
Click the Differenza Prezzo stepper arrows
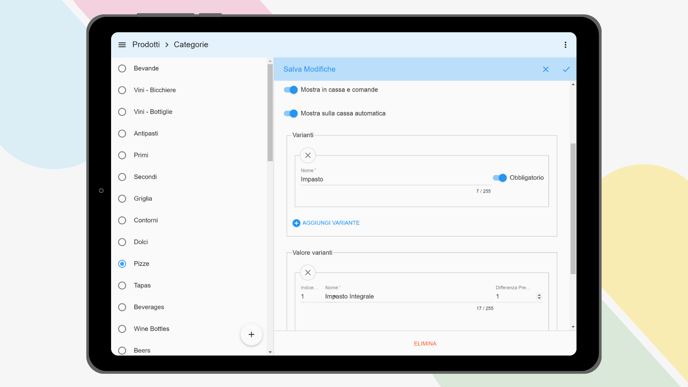click(x=539, y=297)
